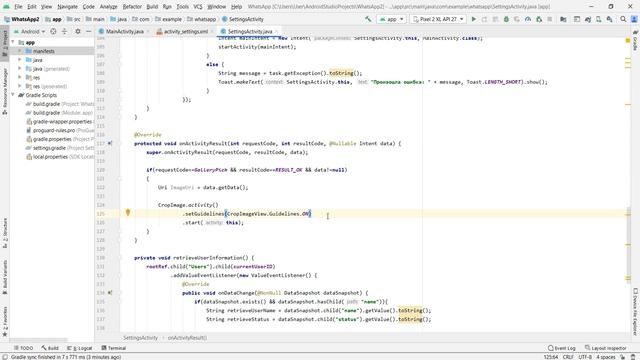Start debugging with the green bug icon
640x360 pixels.
point(506,19)
